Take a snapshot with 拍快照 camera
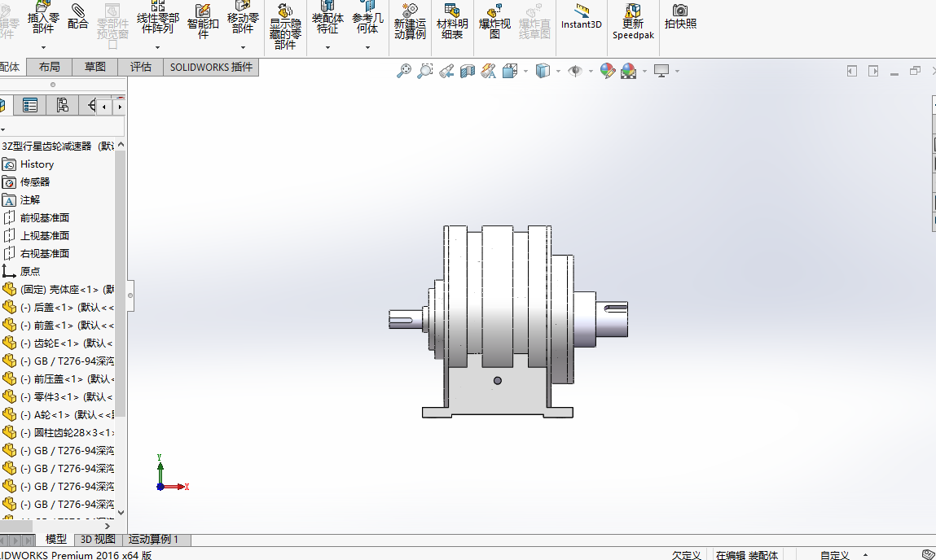The height and width of the screenshot is (560, 936). coord(680,16)
